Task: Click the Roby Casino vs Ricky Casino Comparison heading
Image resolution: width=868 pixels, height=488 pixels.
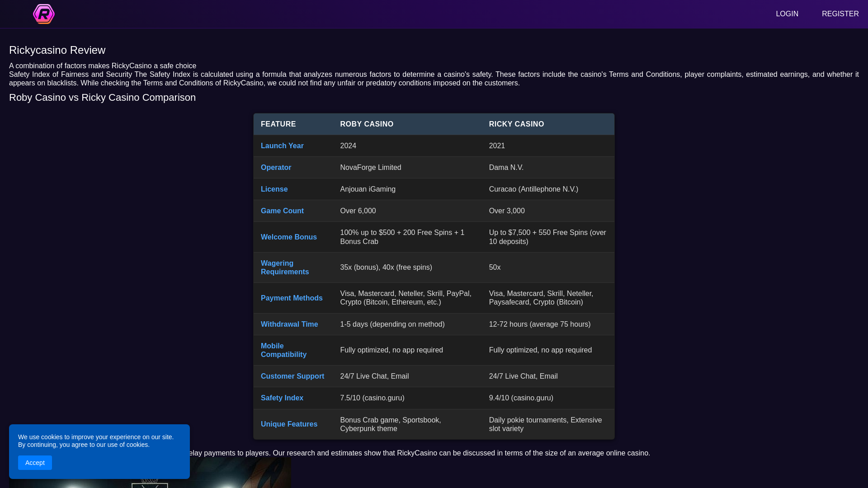Action: pyautogui.click(x=102, y=98)
